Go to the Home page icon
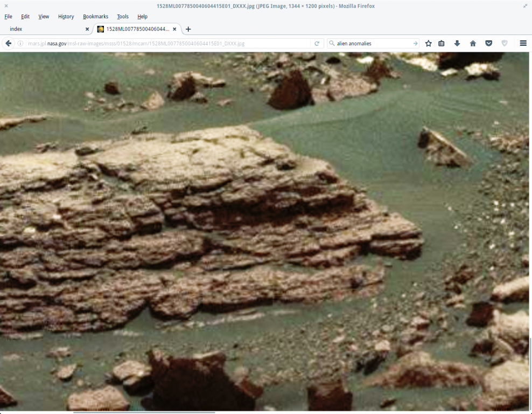Screen dimensions: 532x414 point(473,43)
